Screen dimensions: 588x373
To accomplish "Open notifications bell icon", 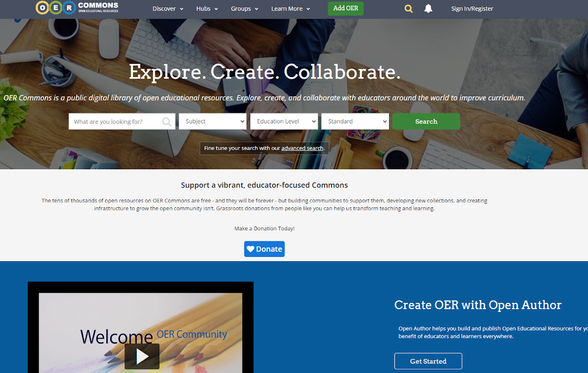I will point(428,9).
